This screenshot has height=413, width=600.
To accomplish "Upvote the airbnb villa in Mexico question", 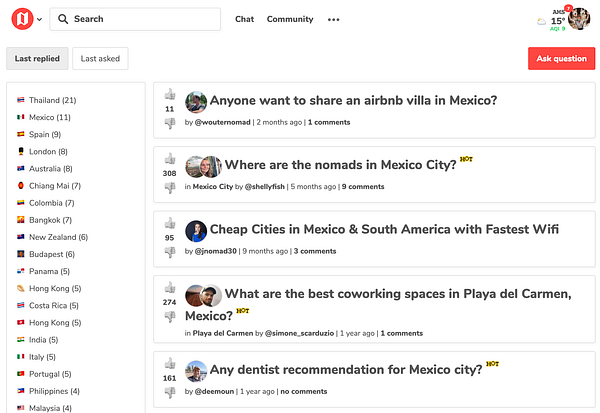I will 170,94.
